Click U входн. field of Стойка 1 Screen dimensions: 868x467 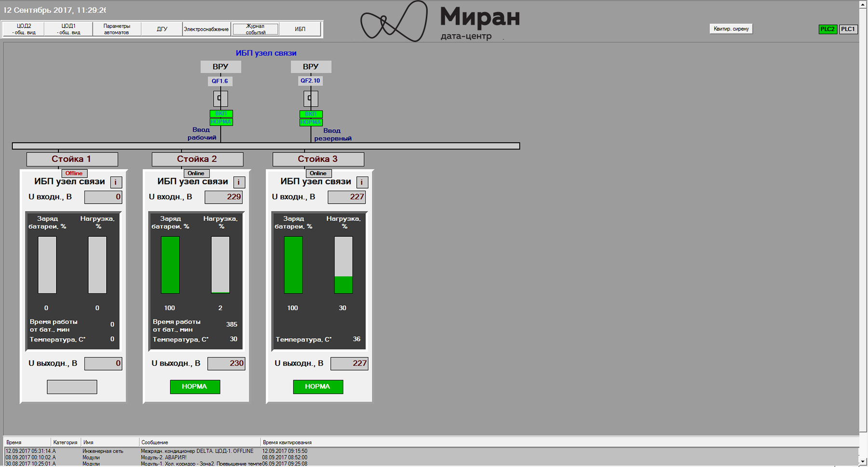103,197
